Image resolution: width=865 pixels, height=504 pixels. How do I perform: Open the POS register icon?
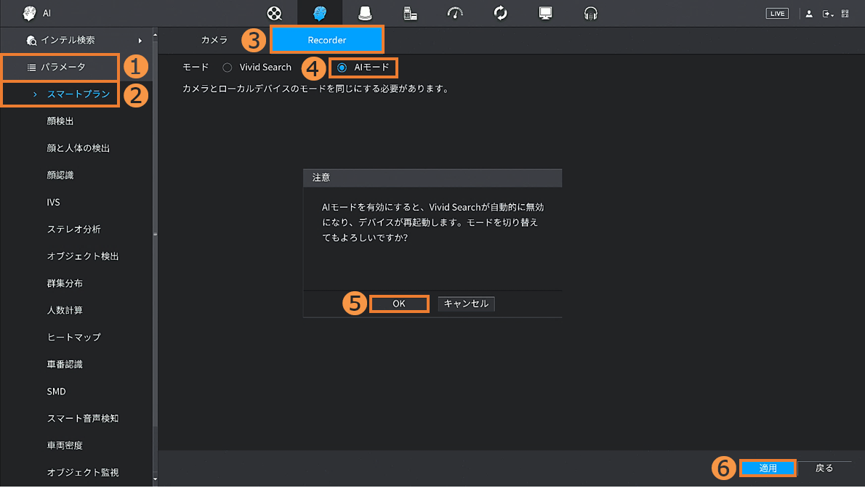410,13
